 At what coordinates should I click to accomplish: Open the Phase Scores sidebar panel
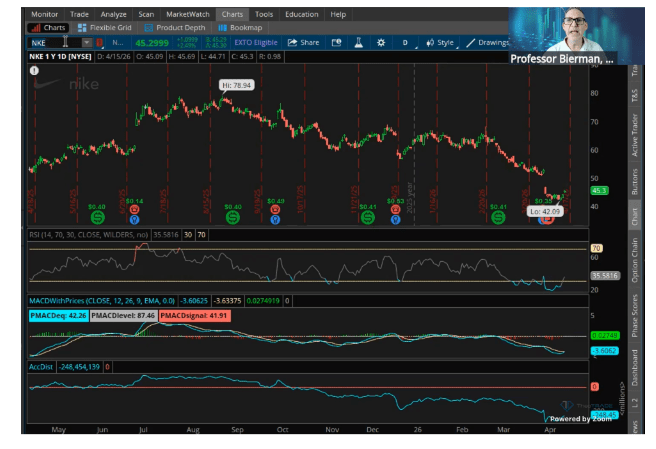click(x=635, y=316)
